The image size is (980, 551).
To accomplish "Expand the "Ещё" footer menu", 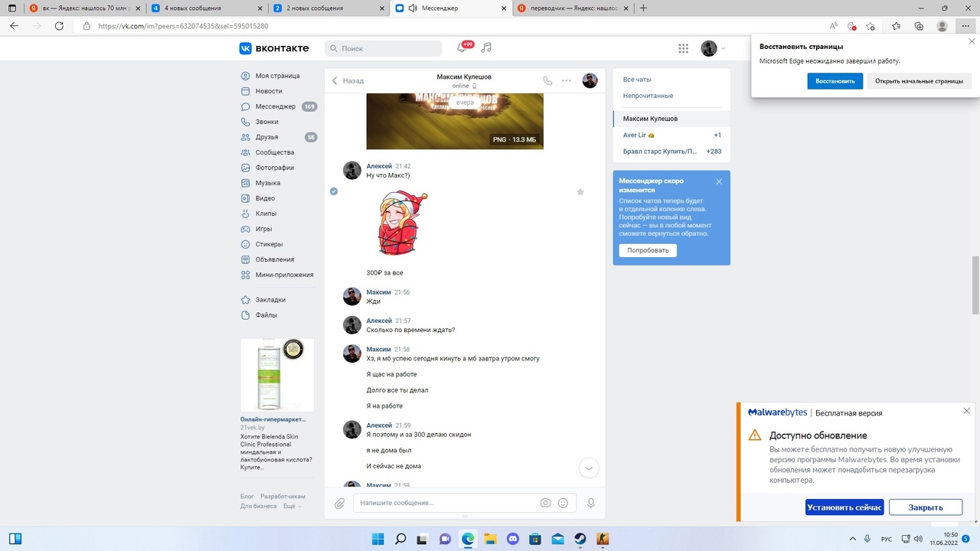I will tap(292, 506).
